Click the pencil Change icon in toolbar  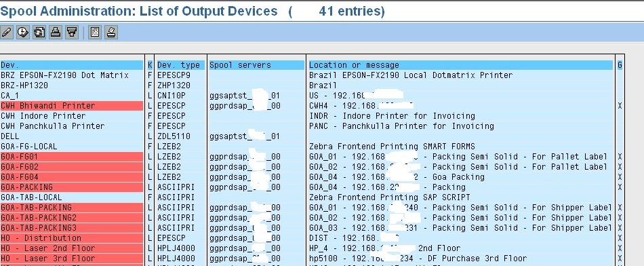click(x=7, y=32)
